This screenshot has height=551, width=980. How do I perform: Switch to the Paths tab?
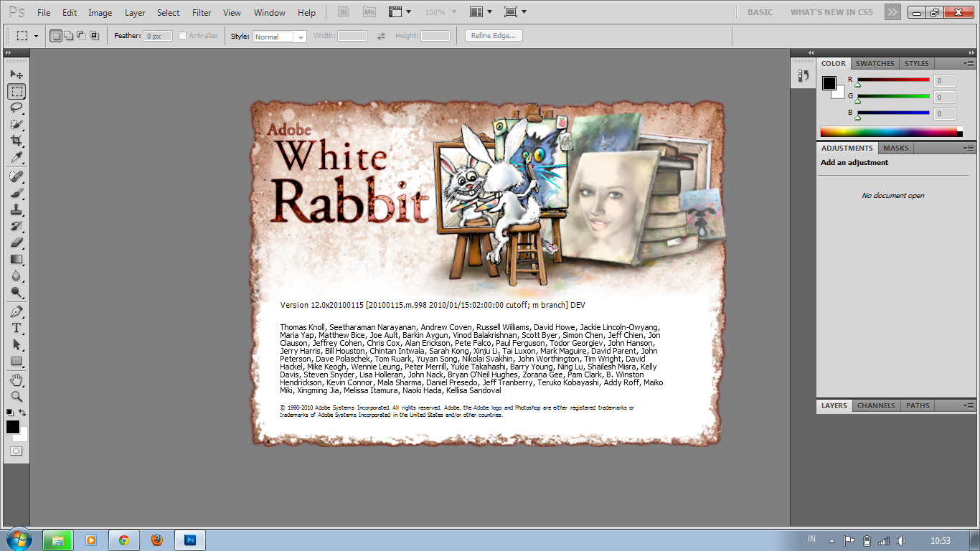(x=917, y=405)
